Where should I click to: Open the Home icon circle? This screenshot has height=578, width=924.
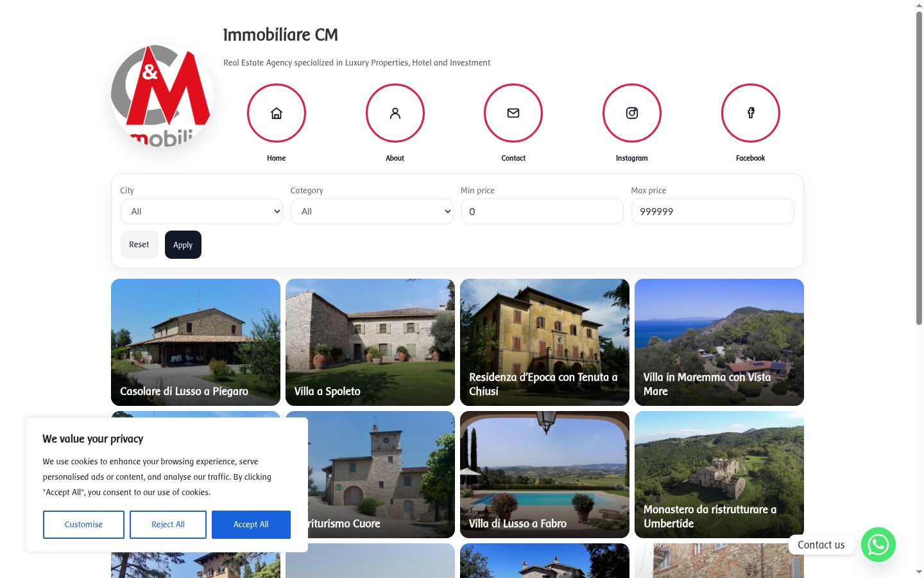277,113
